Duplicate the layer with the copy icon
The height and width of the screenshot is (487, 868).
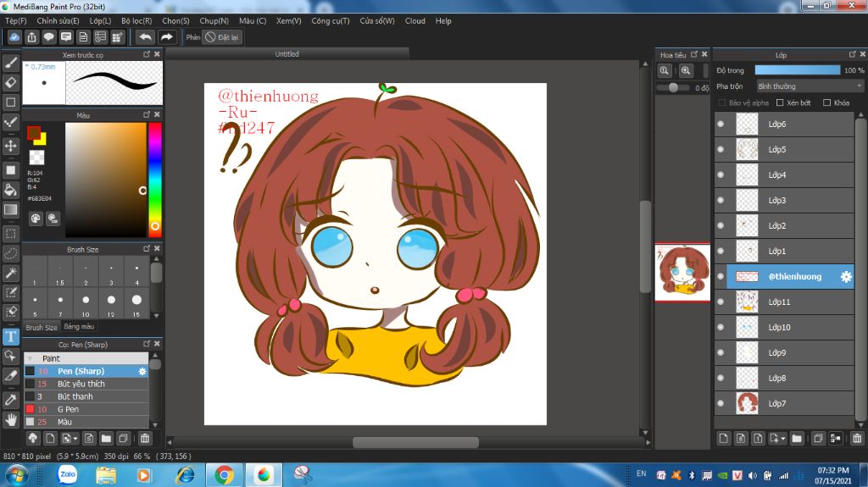click(818, 439)
